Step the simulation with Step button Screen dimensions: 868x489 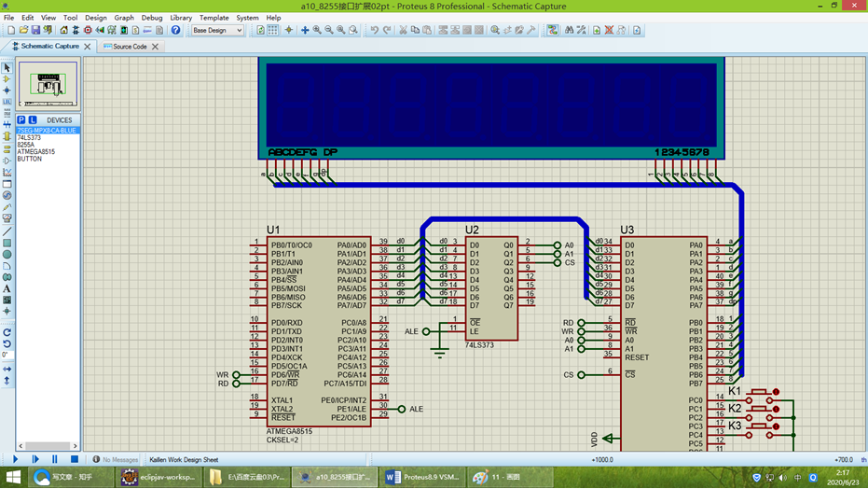pos(34,459)
